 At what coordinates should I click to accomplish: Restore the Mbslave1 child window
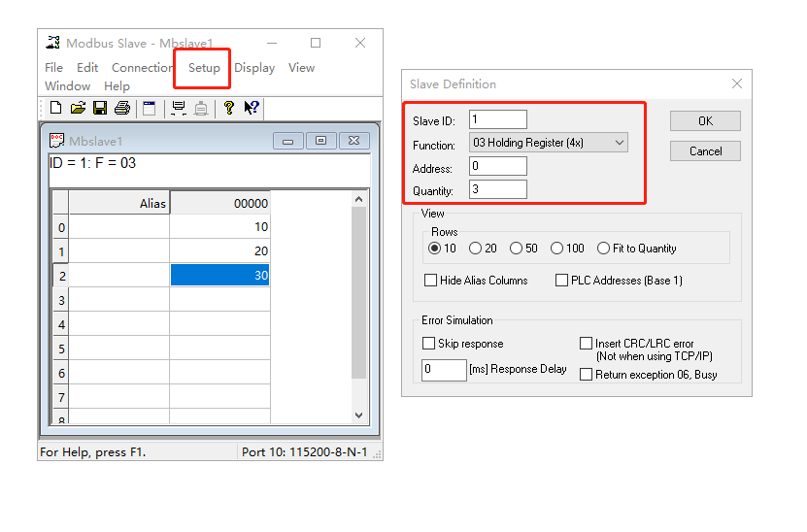[x=320, y=141]
